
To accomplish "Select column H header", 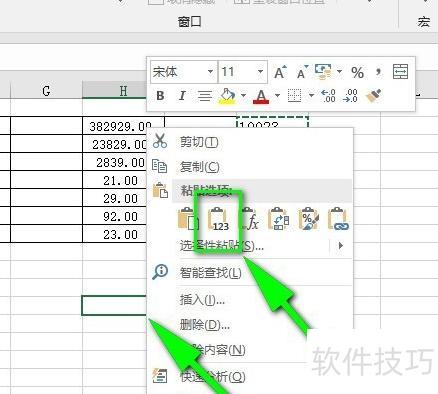I will coord(114,90).
